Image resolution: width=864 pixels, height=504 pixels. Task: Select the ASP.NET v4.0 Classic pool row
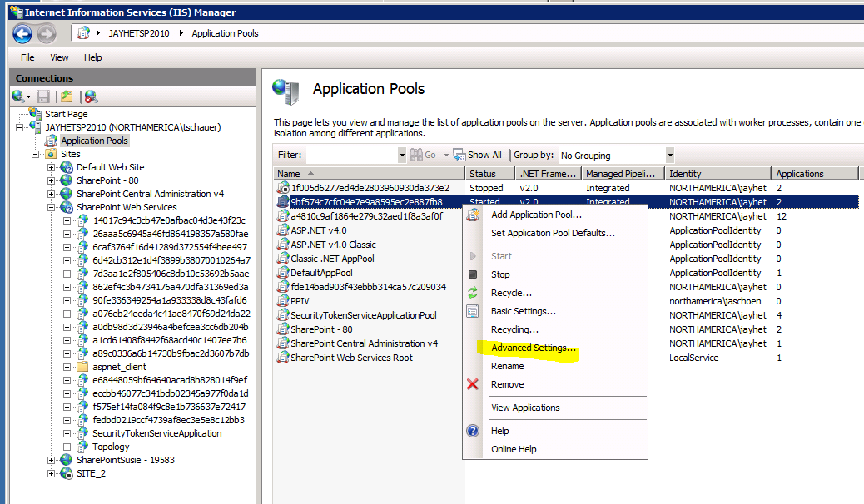click(333, 245)
